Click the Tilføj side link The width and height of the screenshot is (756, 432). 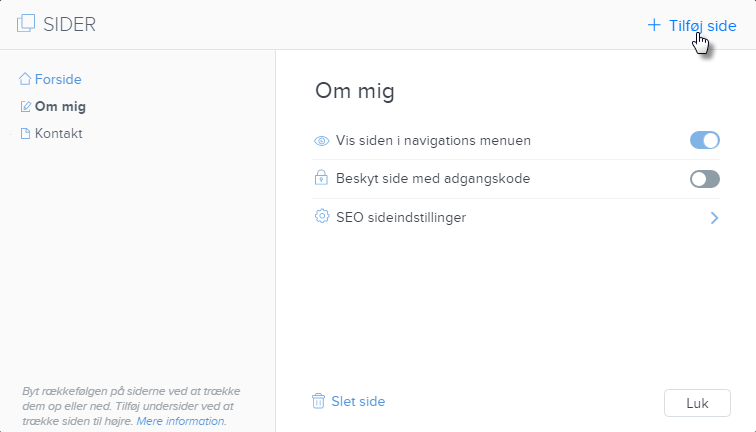click(702, 25)
